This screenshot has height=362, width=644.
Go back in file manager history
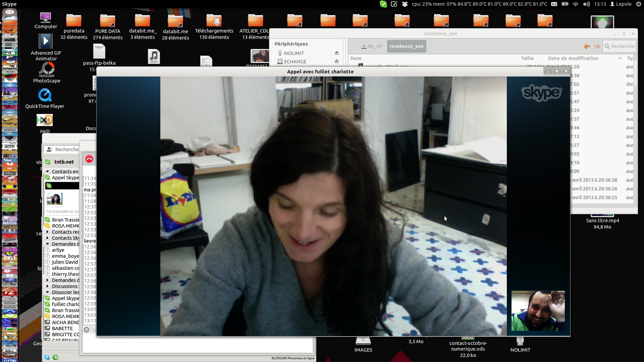(x=587, y=46)
